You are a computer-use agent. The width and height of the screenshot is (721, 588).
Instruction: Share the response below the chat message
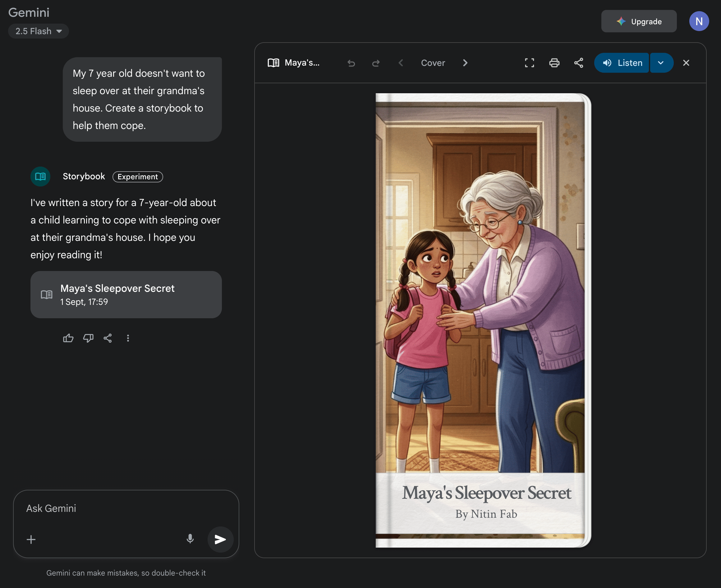[x=108, y=338]
